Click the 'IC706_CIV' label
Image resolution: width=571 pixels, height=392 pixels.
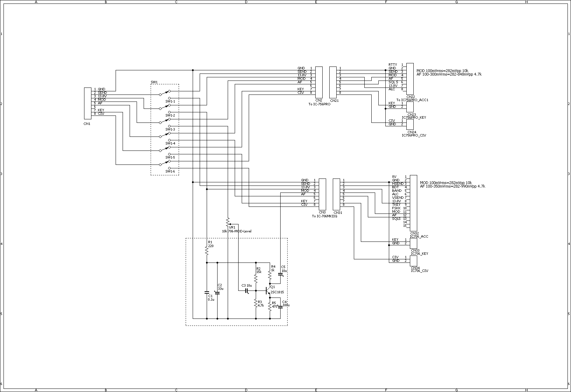click(x=419, y=271)
